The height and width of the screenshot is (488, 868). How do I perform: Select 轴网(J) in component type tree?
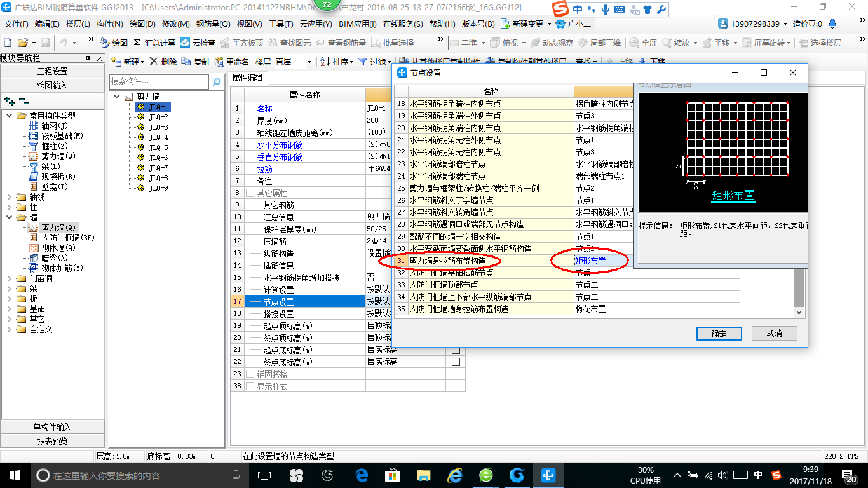[48, 126]
